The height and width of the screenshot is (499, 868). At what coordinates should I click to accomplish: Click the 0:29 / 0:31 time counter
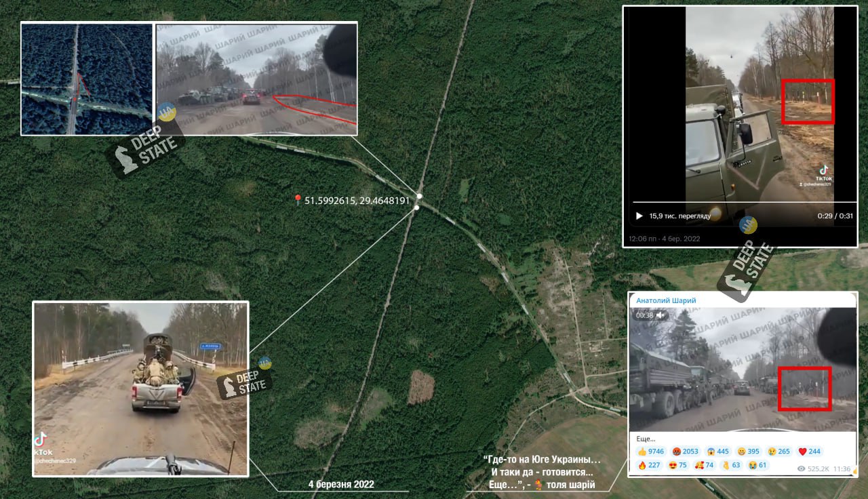click(835, 216)
